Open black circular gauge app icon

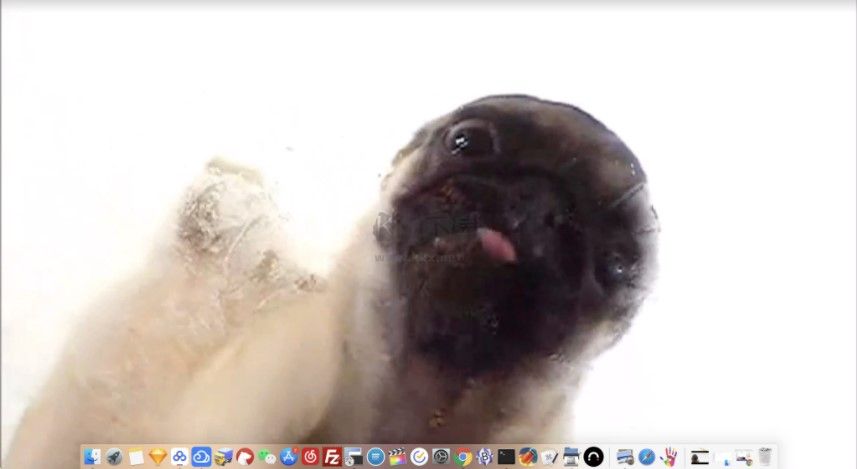click(594, 457)
